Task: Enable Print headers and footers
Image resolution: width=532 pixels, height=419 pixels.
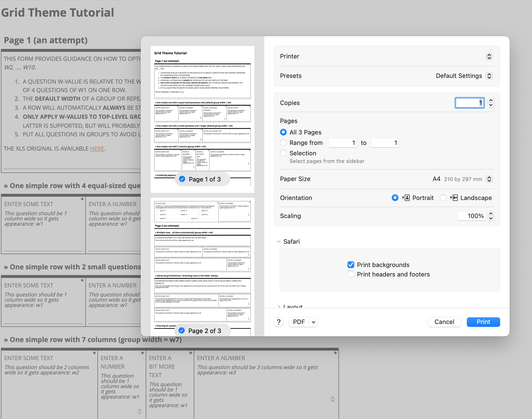Action: (x=351, y=274)
